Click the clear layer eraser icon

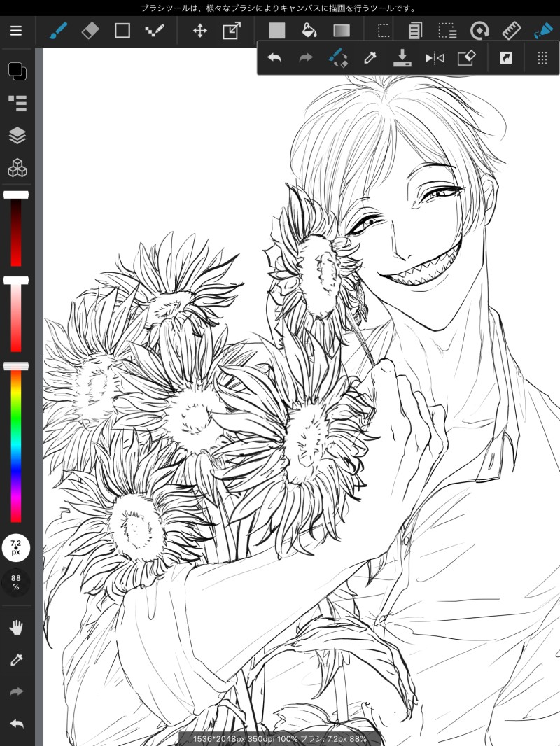click(x=466, y=58)
